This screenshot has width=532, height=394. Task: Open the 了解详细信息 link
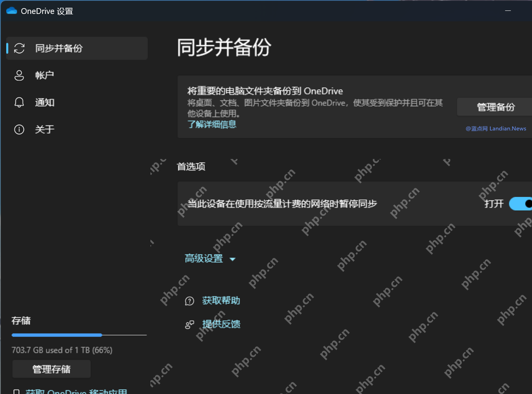[212, 125]
